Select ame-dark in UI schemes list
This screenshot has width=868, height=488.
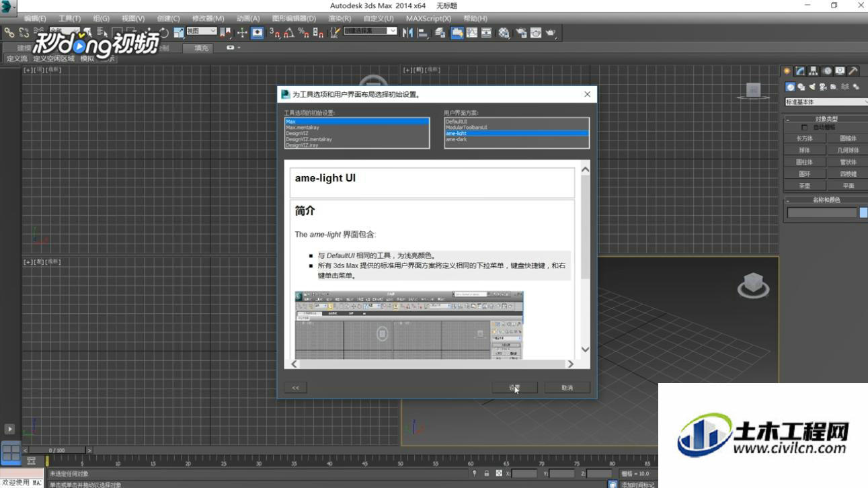point(516,139)
